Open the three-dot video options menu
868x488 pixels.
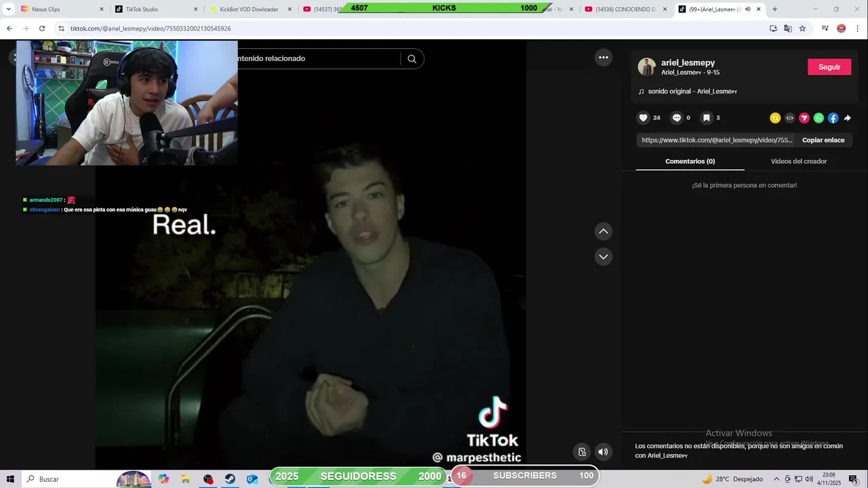[604, 58]
